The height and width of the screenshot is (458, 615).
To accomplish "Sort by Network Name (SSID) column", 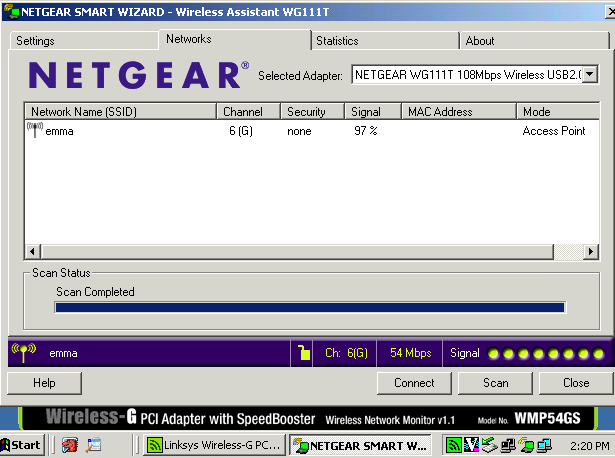I will point(120,112).
